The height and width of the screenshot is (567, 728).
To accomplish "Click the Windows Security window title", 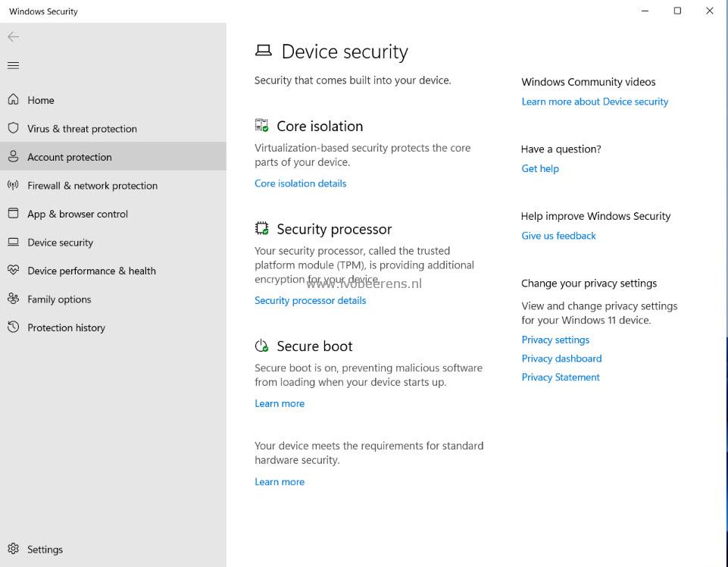I will pos(43,11).
